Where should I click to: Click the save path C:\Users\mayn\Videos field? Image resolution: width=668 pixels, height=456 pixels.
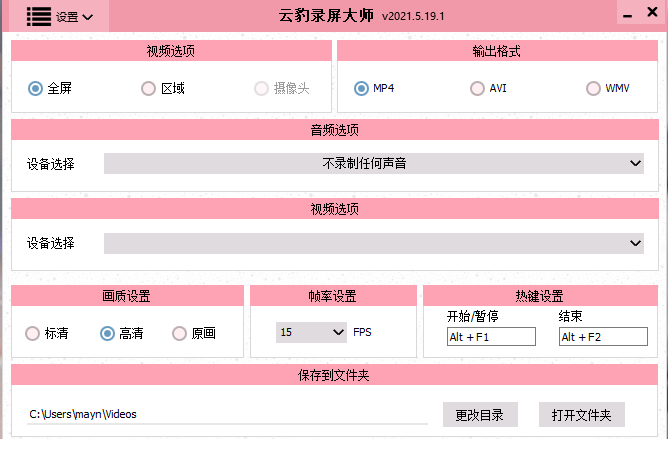pos(227,414)
